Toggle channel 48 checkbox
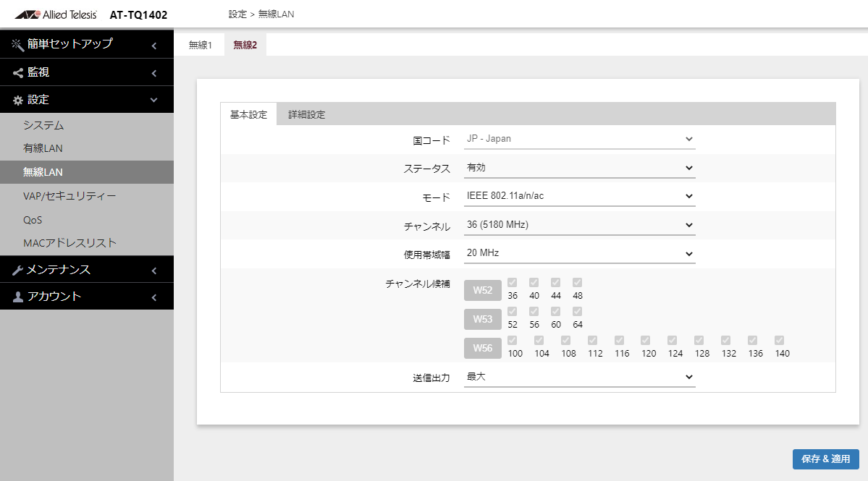Screen dimensions: 868x481 tap(577, 283)
